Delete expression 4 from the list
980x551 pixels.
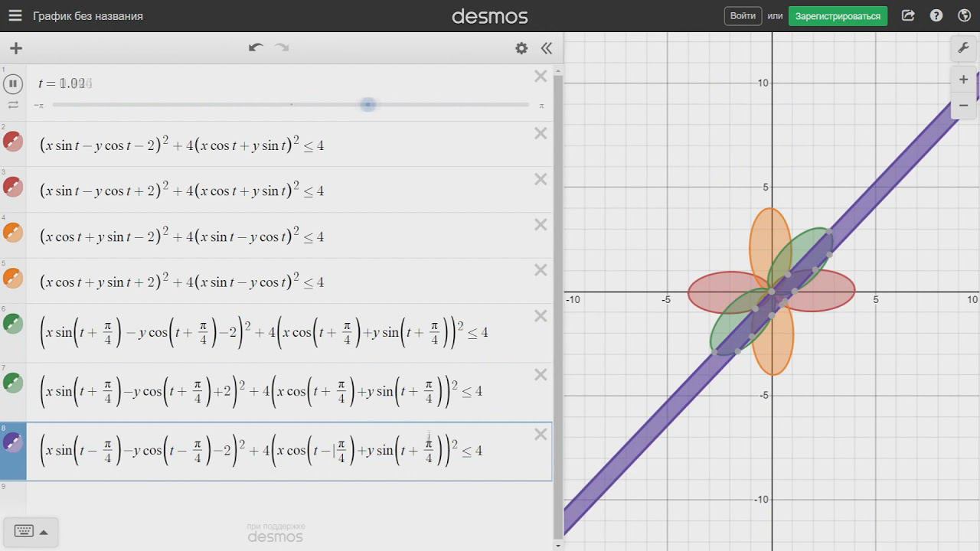coord(541,224)
